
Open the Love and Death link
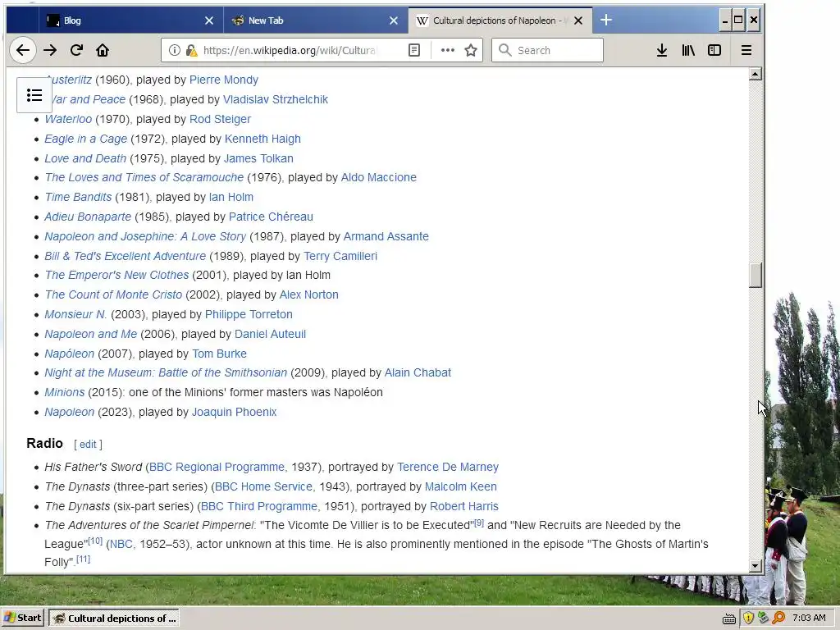pos(85,158)
